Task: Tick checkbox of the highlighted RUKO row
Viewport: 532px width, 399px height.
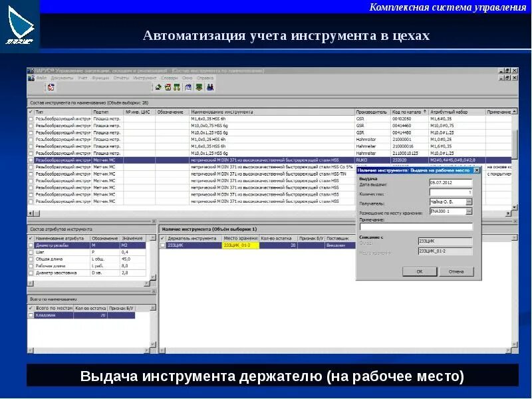Action: 31,160
